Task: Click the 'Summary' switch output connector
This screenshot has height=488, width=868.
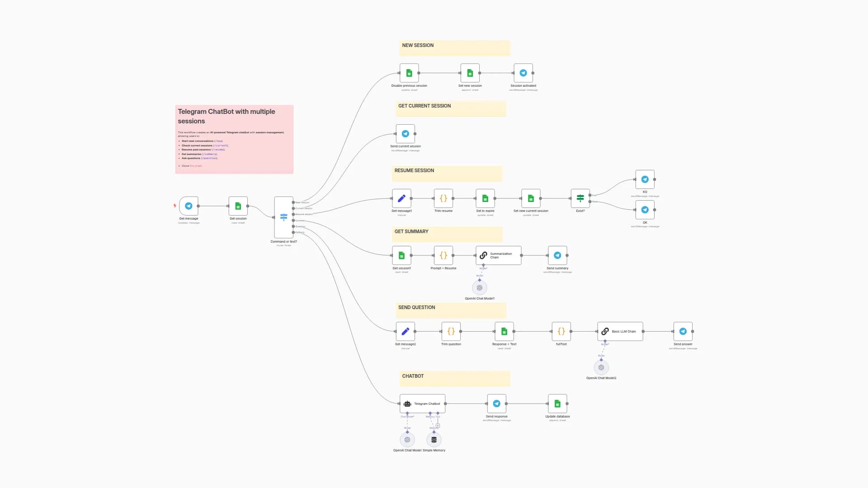Action: (x=293, y=221)
